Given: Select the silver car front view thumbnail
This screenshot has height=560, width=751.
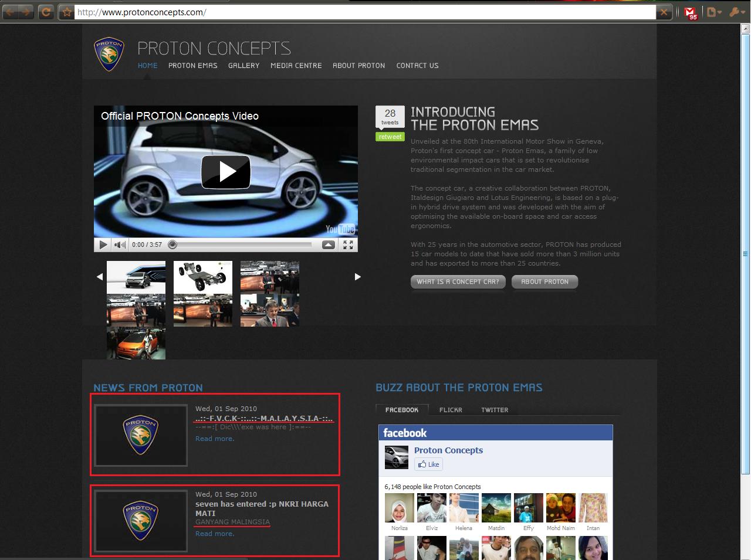Looking at the screenshot, I should pyautogui.click(x=136, y=277).
